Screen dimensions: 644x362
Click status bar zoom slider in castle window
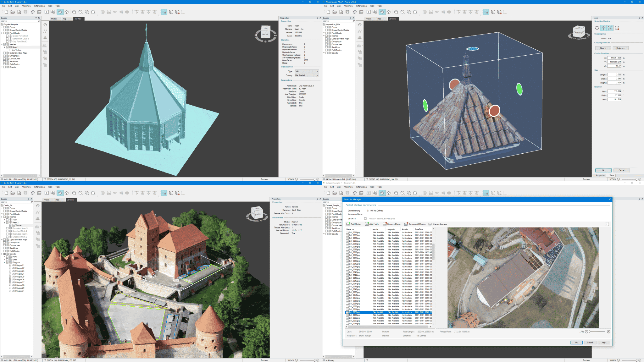pos(307,360)
